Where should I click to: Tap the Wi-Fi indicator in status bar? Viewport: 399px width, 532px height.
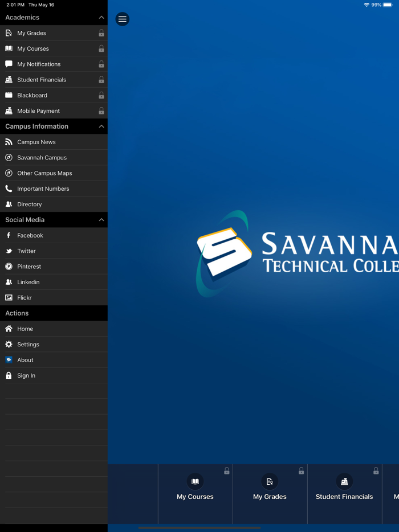click(x=367, y=5)
